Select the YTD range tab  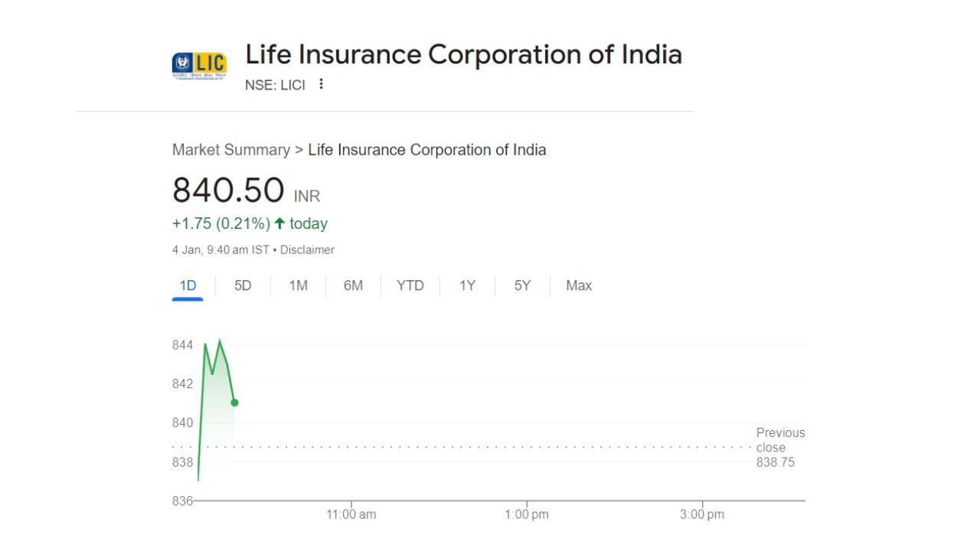click(x=410, y=285)
